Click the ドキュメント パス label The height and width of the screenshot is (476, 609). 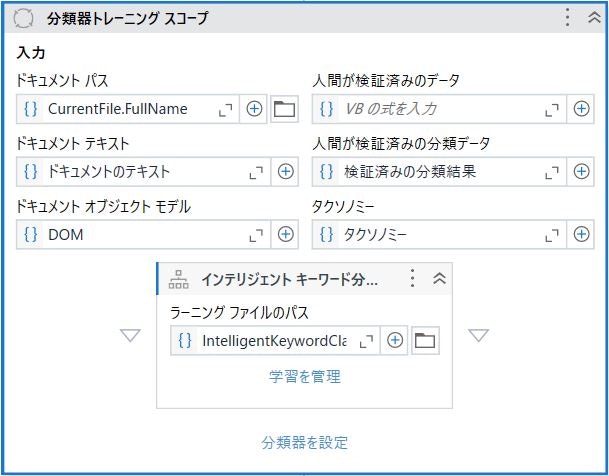tap(62, 81)
